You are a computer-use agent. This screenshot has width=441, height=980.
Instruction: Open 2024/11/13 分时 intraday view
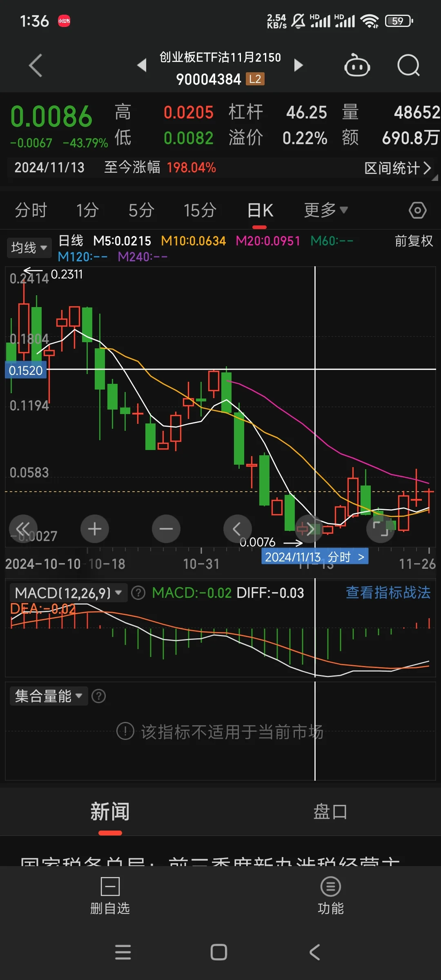(x=315, y=557)
